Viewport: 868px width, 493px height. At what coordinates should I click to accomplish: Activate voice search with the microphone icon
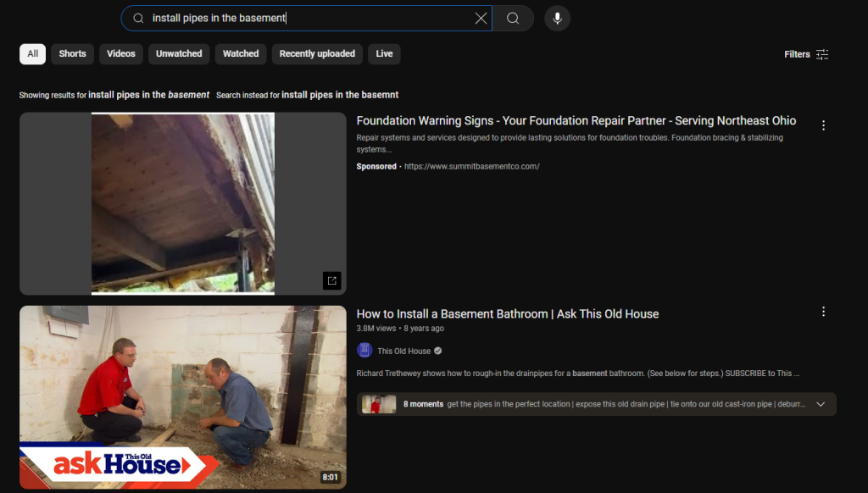[557, 18]
